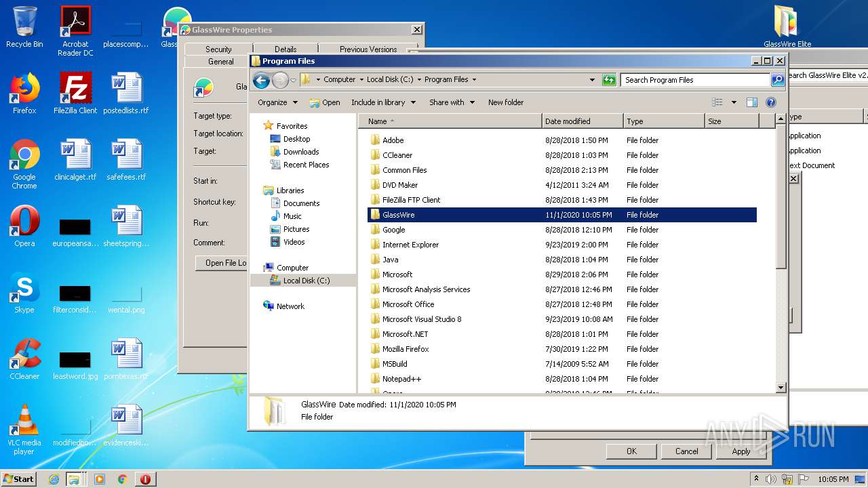
Task: Launch Firefox from the desktop
Action: [x=24, y=93]
